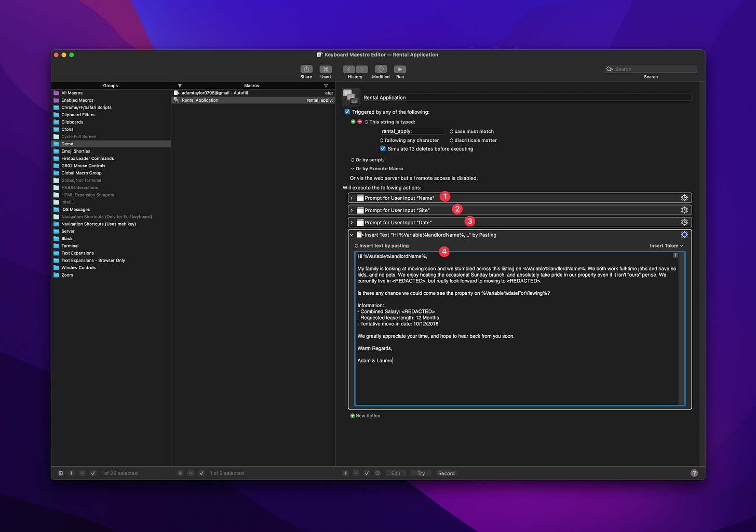The height and width of the screenshot is (532, 756).
Task: Change the "case must match" option
Action: tap(472, 131)
